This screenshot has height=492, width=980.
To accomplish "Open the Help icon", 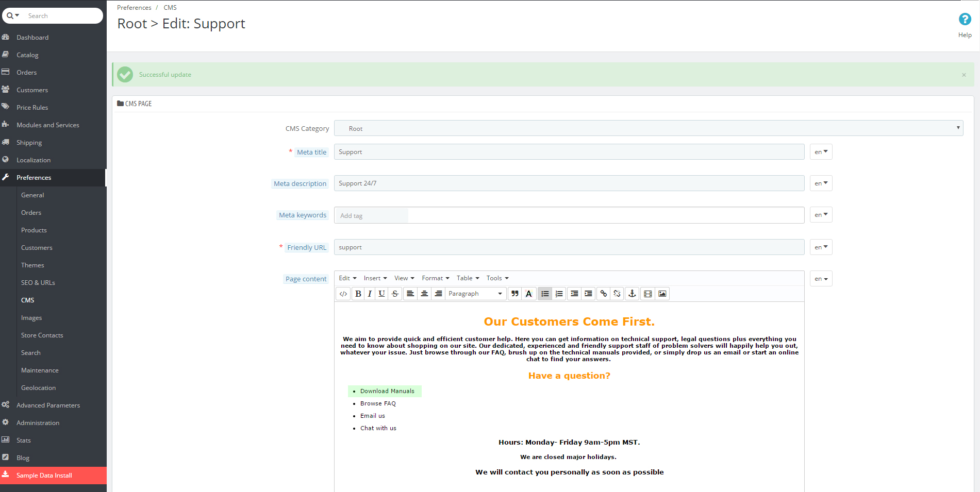I will click(965, 20).
